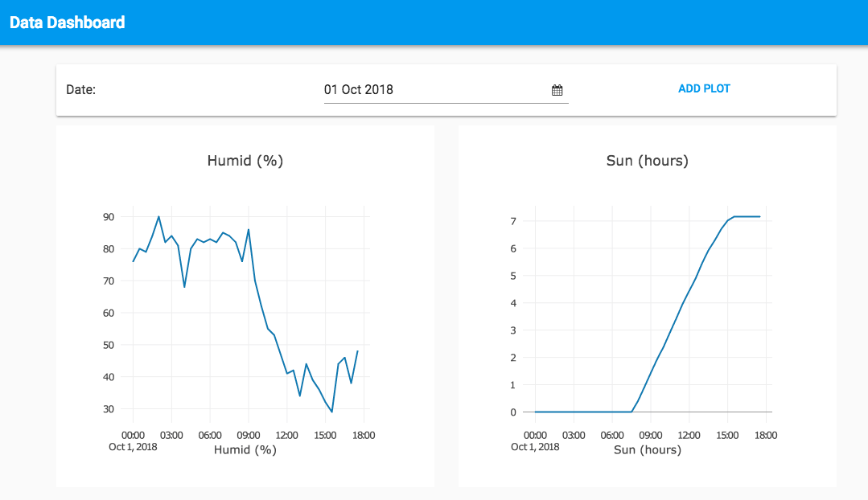
Task: Click the 03:00 tick on Humid chart
Action: pos(171,436)
